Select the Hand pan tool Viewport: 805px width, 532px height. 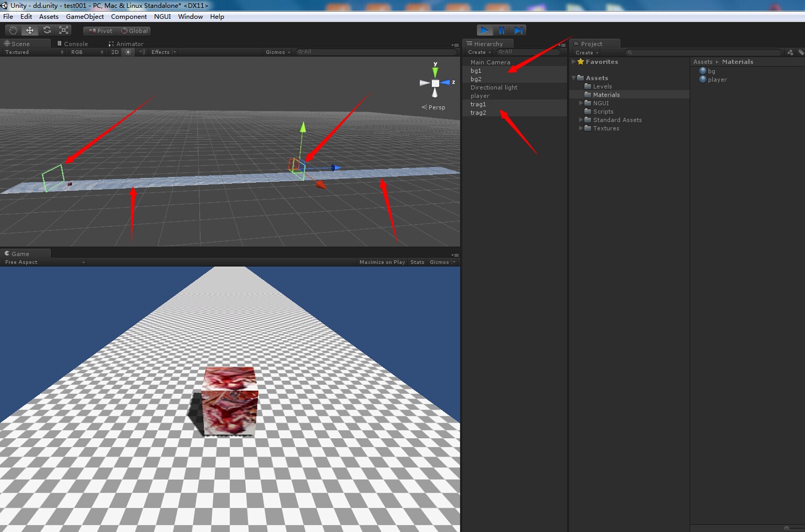pos(13,30)
